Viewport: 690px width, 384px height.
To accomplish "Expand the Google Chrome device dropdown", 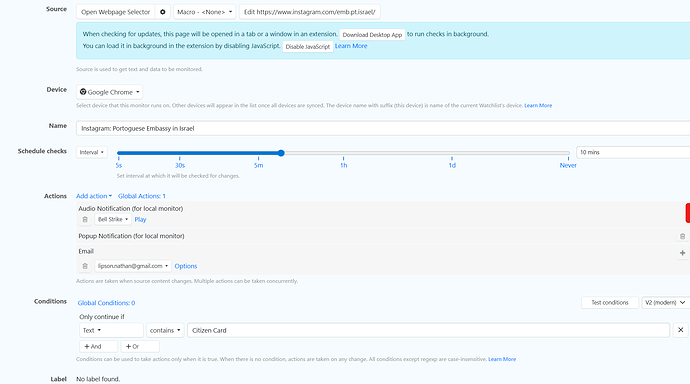I will [109, 92].
